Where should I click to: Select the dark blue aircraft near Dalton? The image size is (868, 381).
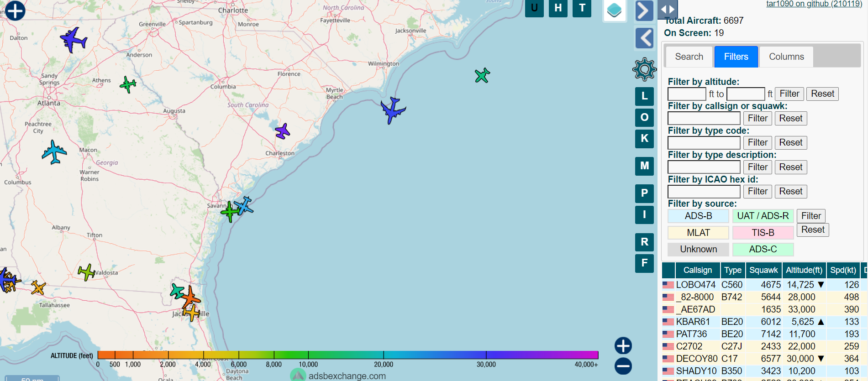(73, 40)
